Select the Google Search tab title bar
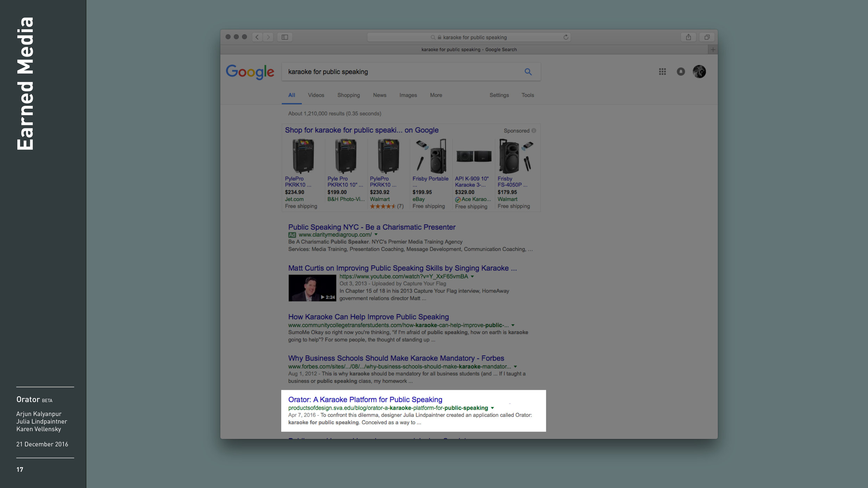The height and width of the screenshot is (488, 868). point(469,50)
